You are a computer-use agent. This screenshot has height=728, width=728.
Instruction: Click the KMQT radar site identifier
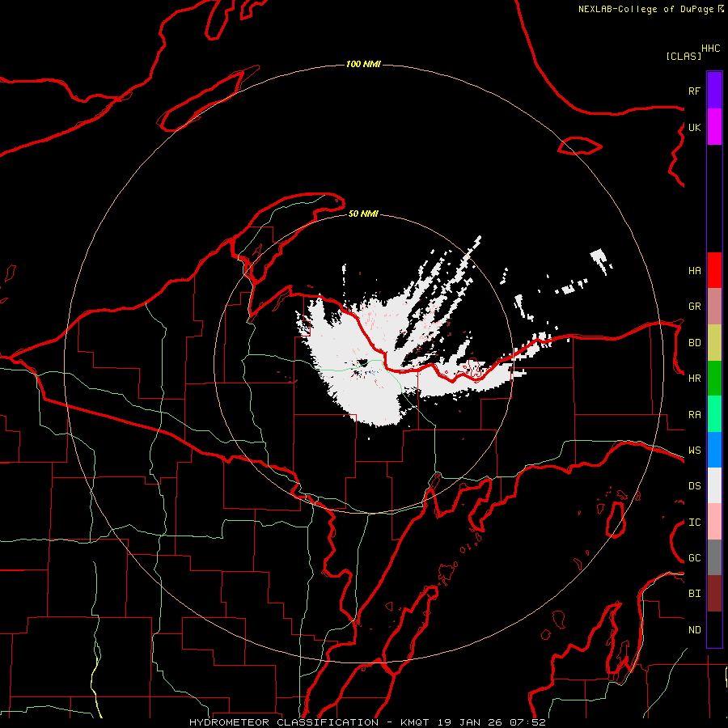pos(415,722)
